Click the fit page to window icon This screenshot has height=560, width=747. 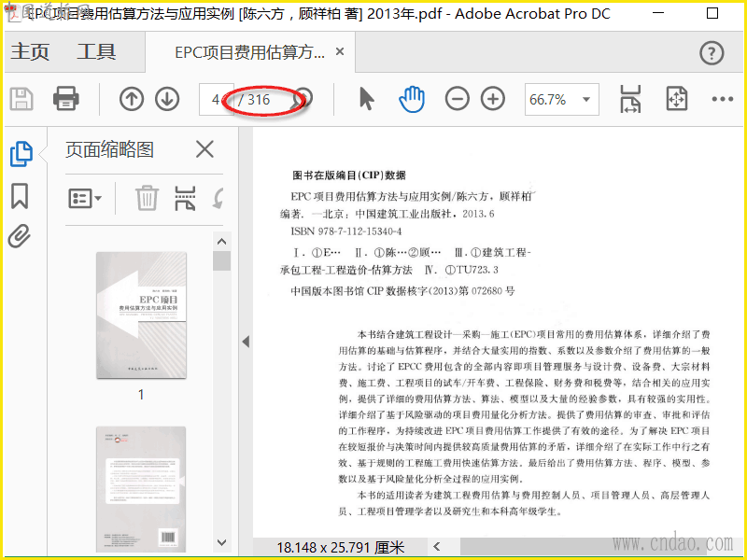[x=676, y=99]
